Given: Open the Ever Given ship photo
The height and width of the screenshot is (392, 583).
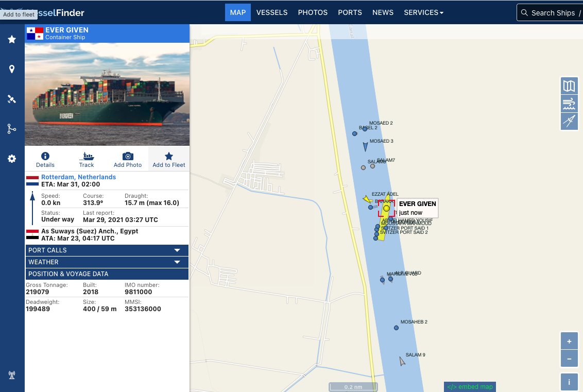Looking at the screenshot, I should pyautogui.click(x=107, y=94).
